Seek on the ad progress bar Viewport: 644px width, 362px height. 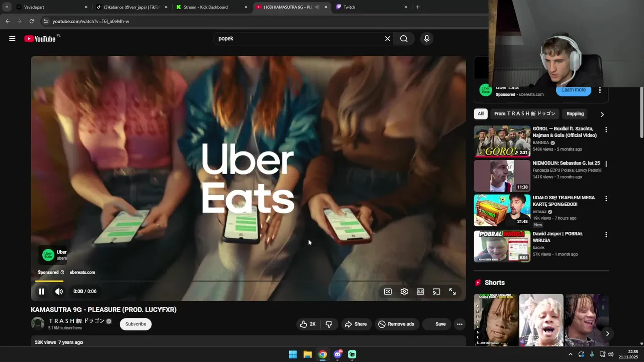point(248,281)
